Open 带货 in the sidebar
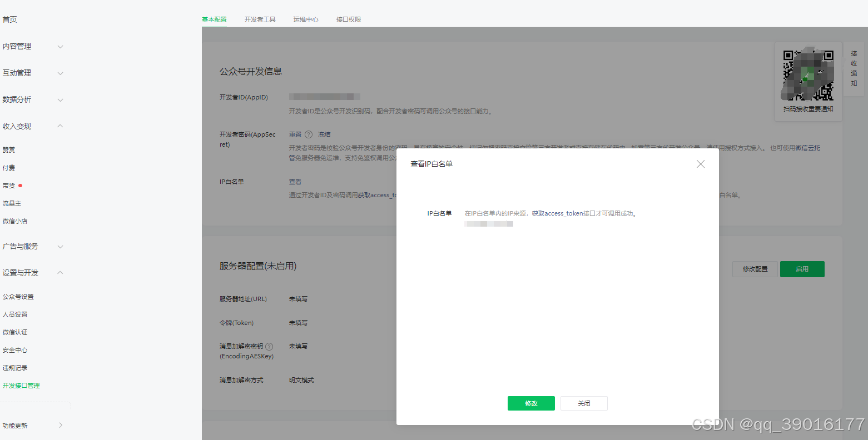The width and height of the screenshot is (868, 440). point(9,186)
